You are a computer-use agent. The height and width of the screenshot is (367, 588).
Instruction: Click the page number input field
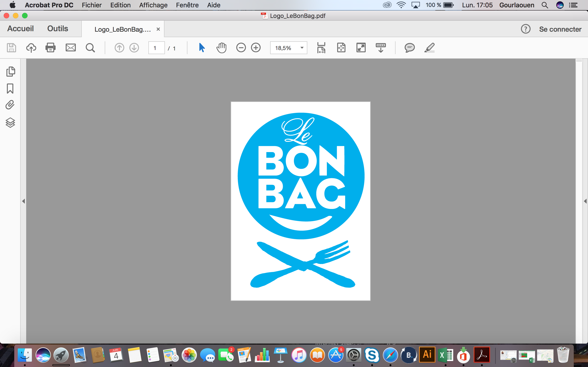pos(156,48)
